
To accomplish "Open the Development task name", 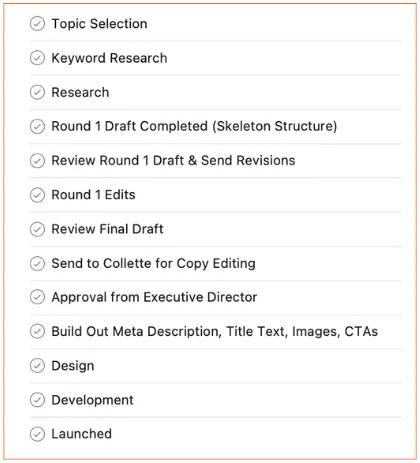I will pos(92,400).
